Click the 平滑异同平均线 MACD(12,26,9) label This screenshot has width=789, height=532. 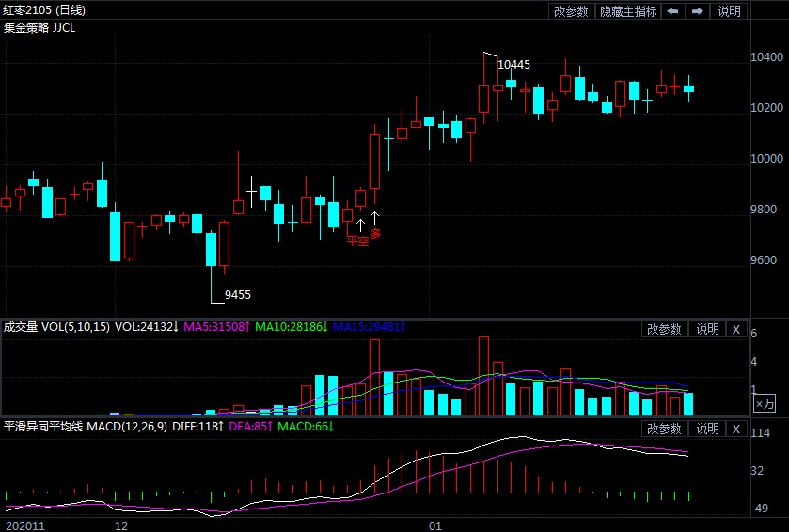click(85, 427)
